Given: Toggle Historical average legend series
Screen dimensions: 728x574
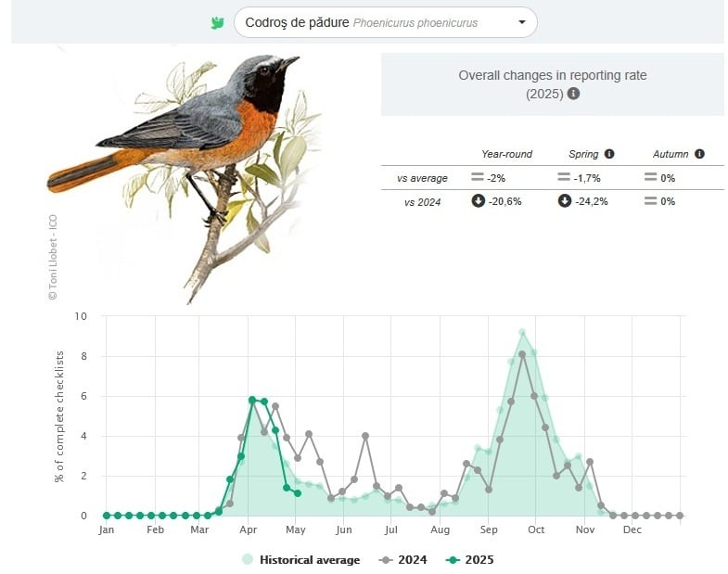Looking at the screenshot, I should pos(300,559).
